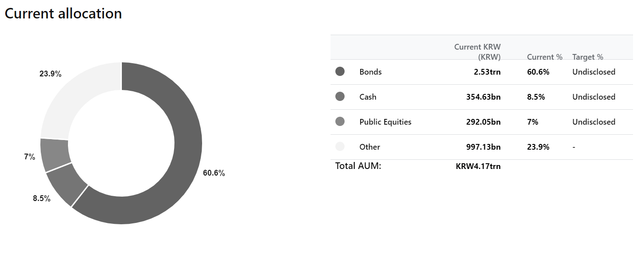The height and width of the screenshot is (255, 644).
Task: Click the 7% chart label
Action: coord(29,157)
